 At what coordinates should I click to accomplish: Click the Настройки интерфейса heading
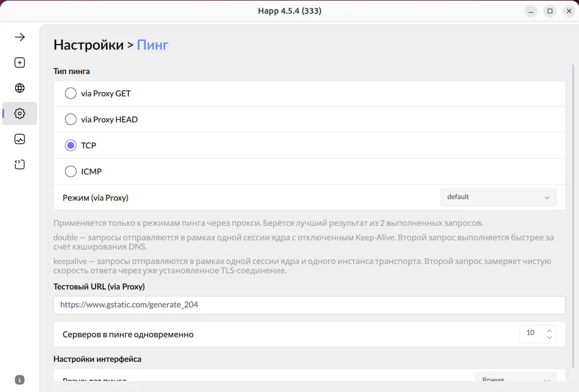tap(97, 359)
